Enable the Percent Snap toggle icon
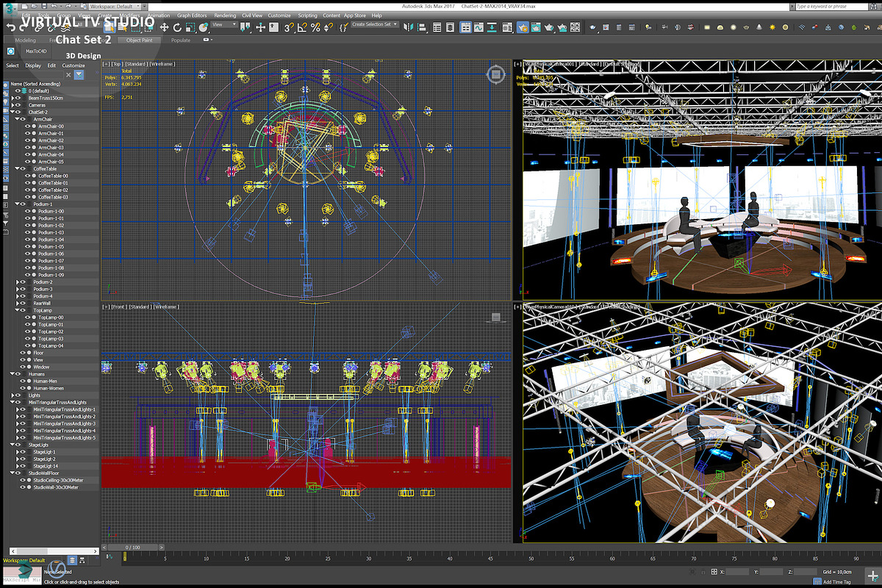 (x=315, y=27)
